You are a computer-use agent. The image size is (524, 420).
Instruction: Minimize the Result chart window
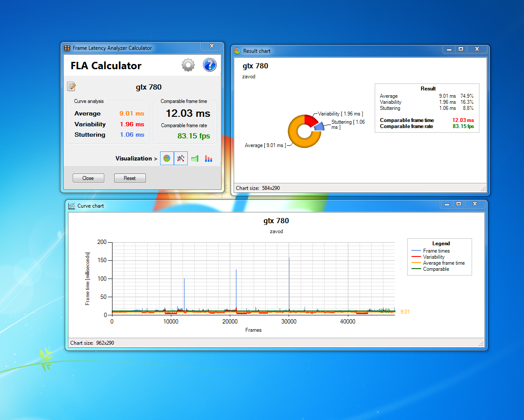[x=450, y=49]
